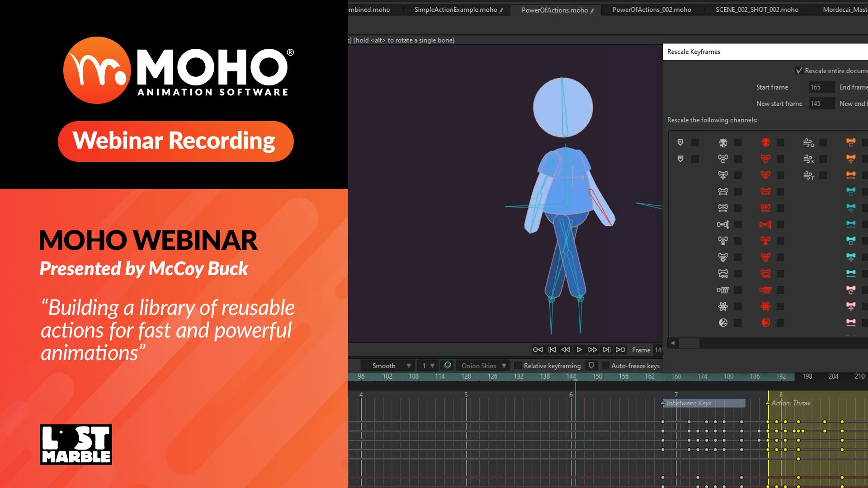Image resolution: width=868 pixels, height=488 pixels.
Task: Enable Auto-freeze keys checkbox
Action: click(x=605, y=366)
